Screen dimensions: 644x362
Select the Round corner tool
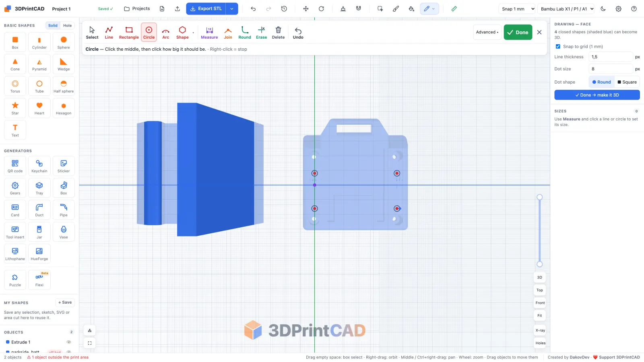coord(245,33)
